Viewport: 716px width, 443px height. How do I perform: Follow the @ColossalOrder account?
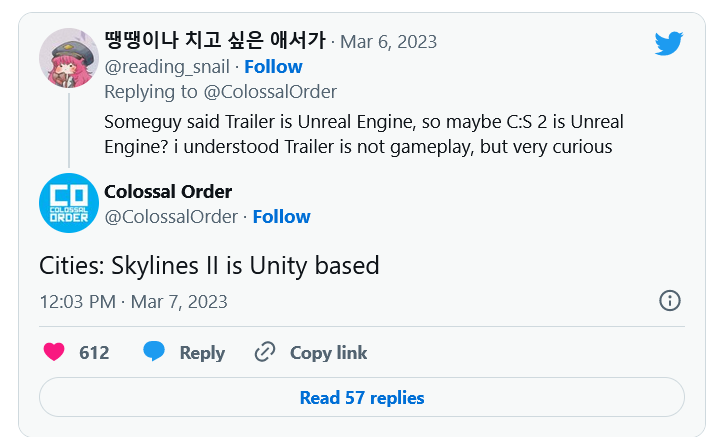tap(281, 216)
